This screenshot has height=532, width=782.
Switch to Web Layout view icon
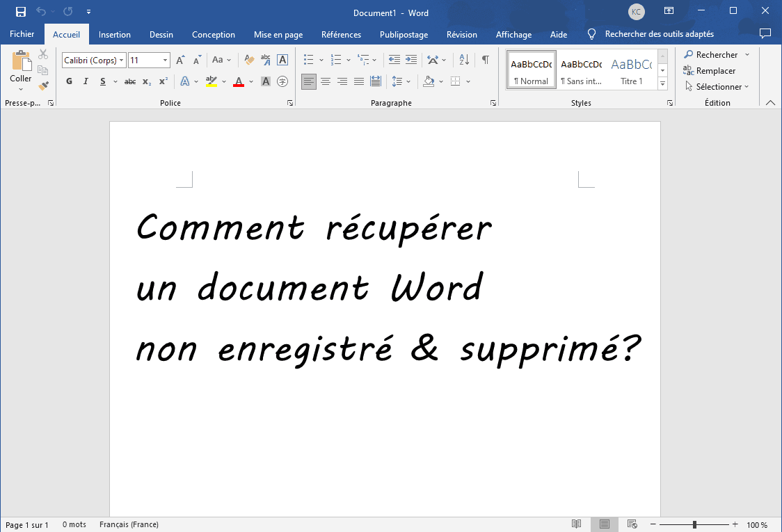coord(632,524)
